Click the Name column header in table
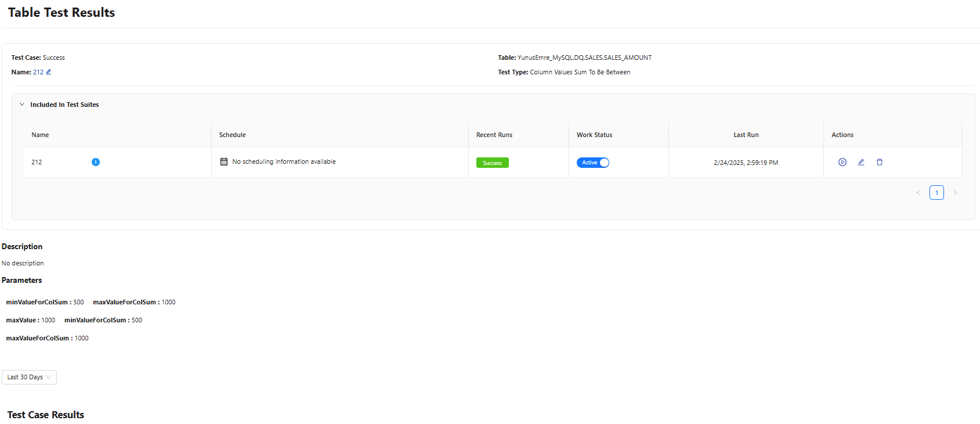The height and width of the screenshot is (424, 980). pyautogui.click(x=40, y=135)
